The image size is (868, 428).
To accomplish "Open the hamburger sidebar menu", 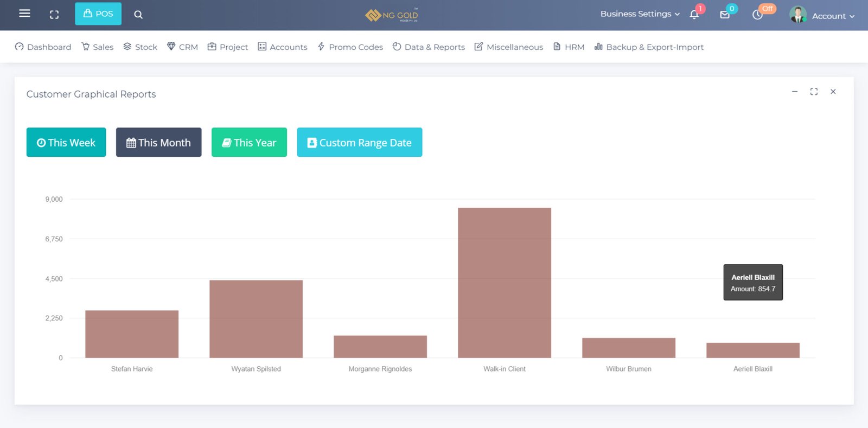I will coord(24,14).
